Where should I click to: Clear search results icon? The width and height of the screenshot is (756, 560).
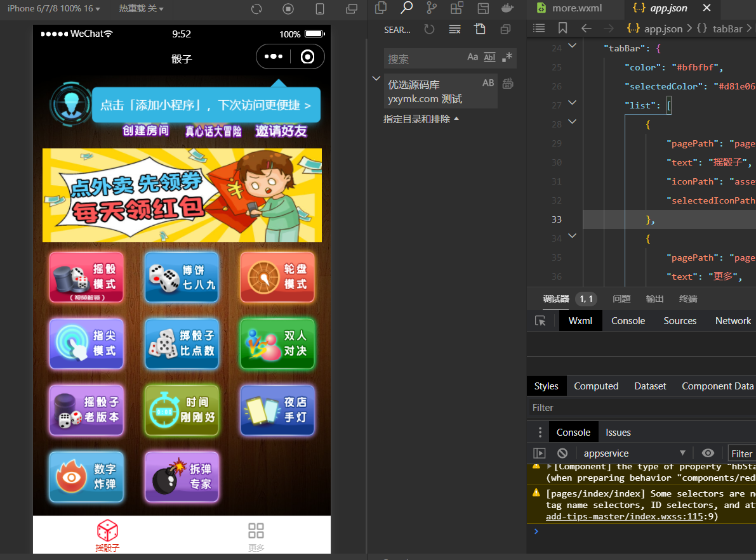click(x=454, y=29)
